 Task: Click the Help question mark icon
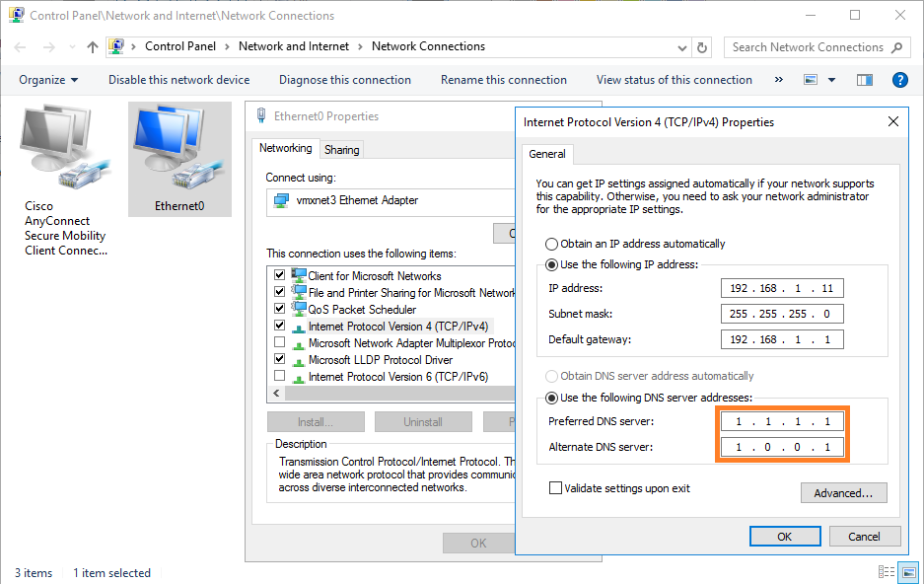click(x=899, y=80)
